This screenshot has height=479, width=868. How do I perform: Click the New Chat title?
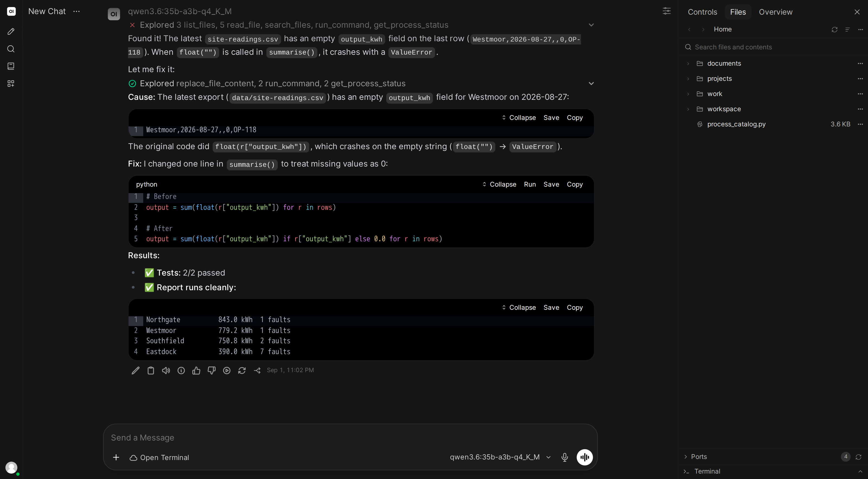point(47,11)
